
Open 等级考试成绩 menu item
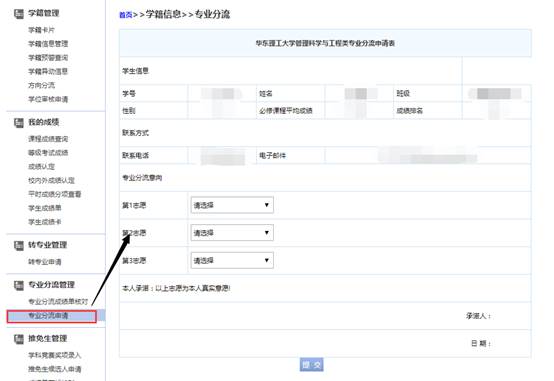tap(48, 153)
